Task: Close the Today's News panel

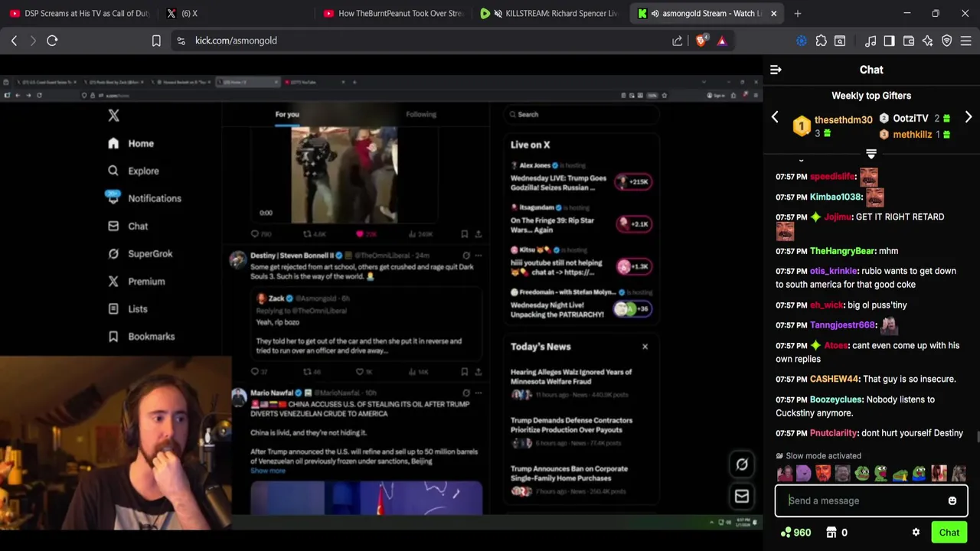Action: (645, 347)
